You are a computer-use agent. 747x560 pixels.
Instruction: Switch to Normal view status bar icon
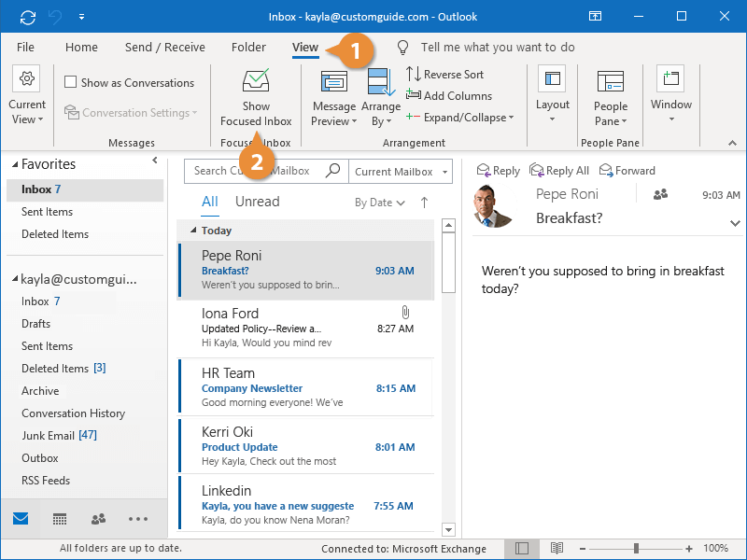point(522,548)
